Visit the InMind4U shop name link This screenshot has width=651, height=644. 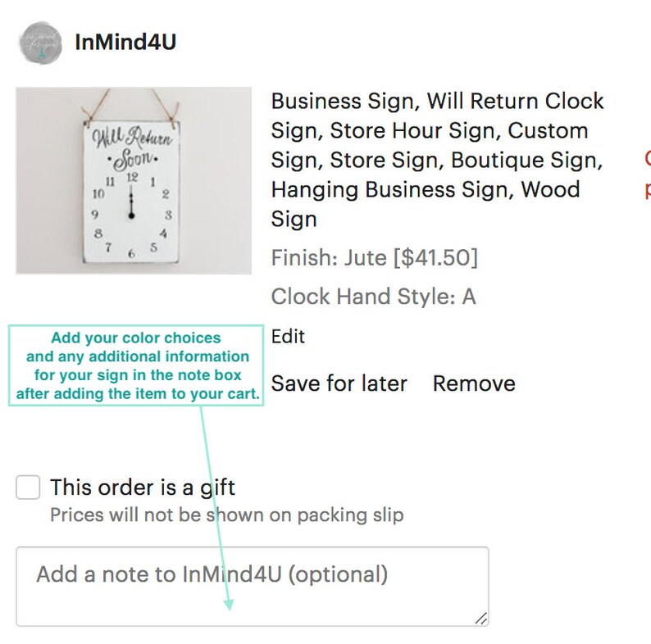click(x=125, y=42)
